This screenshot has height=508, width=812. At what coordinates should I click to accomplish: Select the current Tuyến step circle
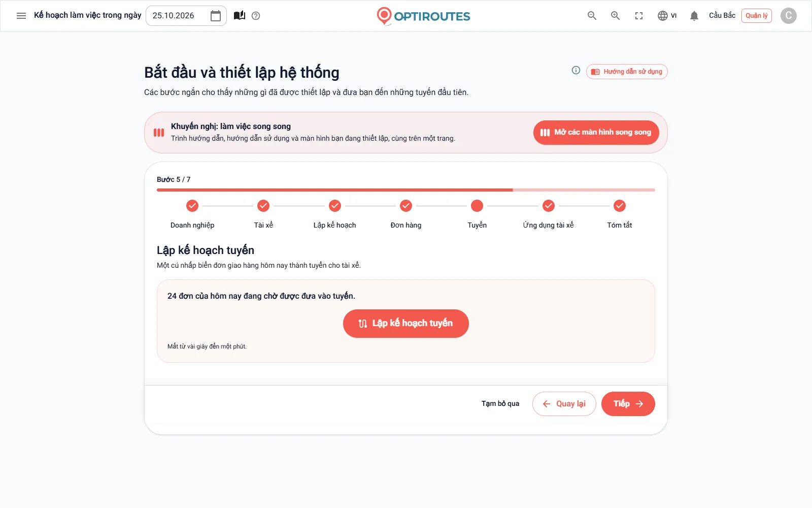pos(477,206)
